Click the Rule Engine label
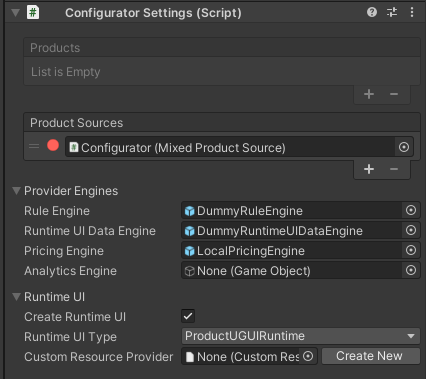 (57, 211)
